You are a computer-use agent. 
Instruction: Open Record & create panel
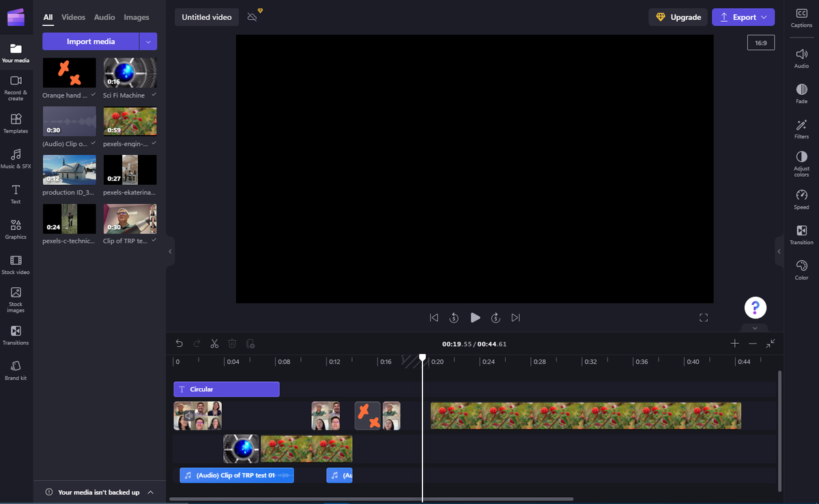coord(16,88)
